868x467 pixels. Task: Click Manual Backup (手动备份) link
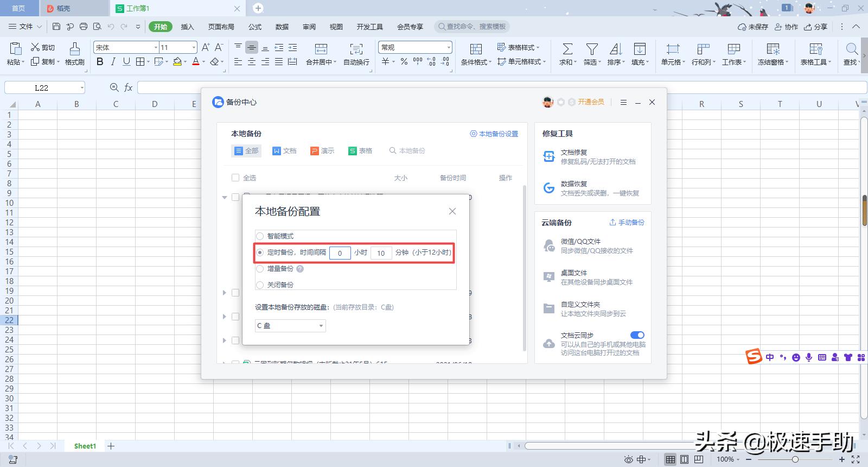tap(627, 222)
